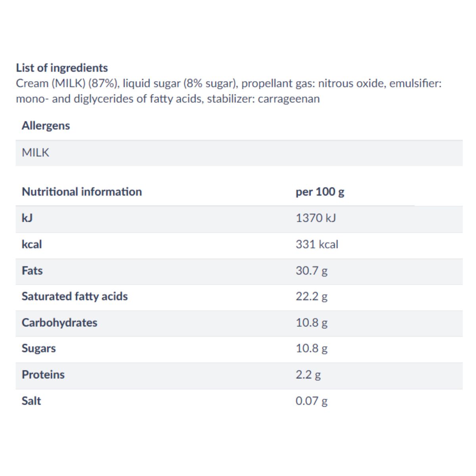Click the 1370 kJ value
Screen dimensions: 476x476
(x=316, y=218)
